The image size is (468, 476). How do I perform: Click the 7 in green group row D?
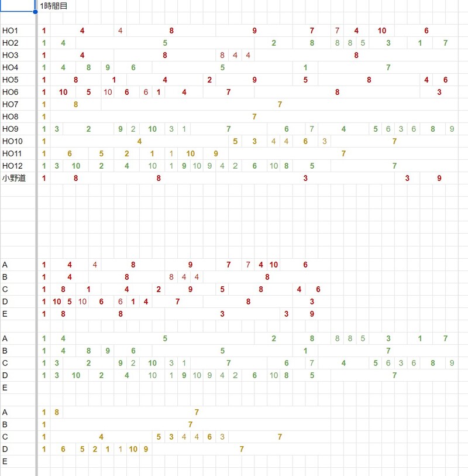point(394,375)
